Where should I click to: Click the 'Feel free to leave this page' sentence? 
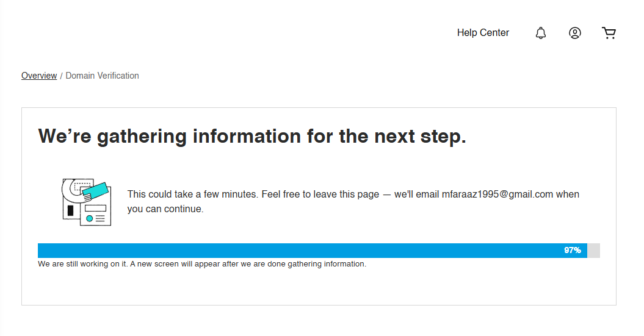point(320,194)
